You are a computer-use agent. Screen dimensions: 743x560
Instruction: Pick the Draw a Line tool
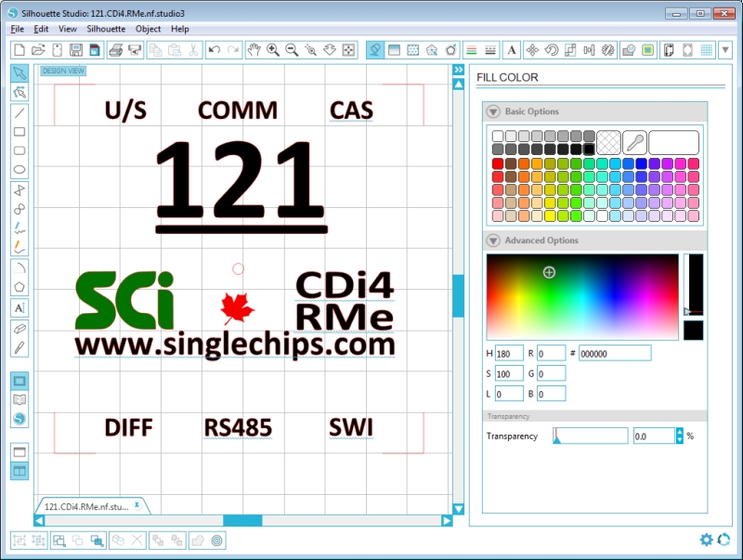click(20, 112)
